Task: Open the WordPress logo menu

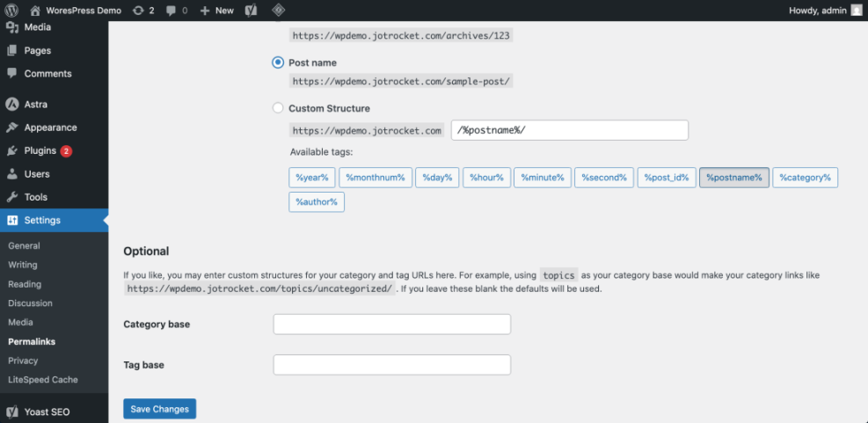Action: point(11,10)
